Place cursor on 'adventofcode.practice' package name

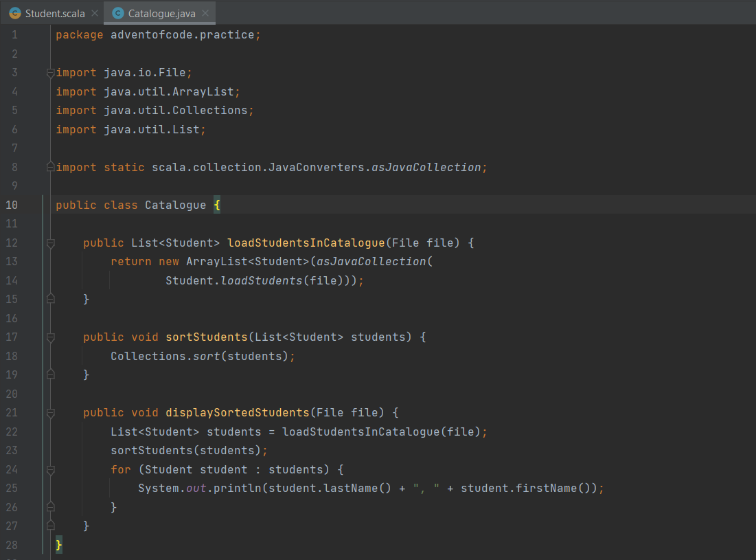click(182, 35)
